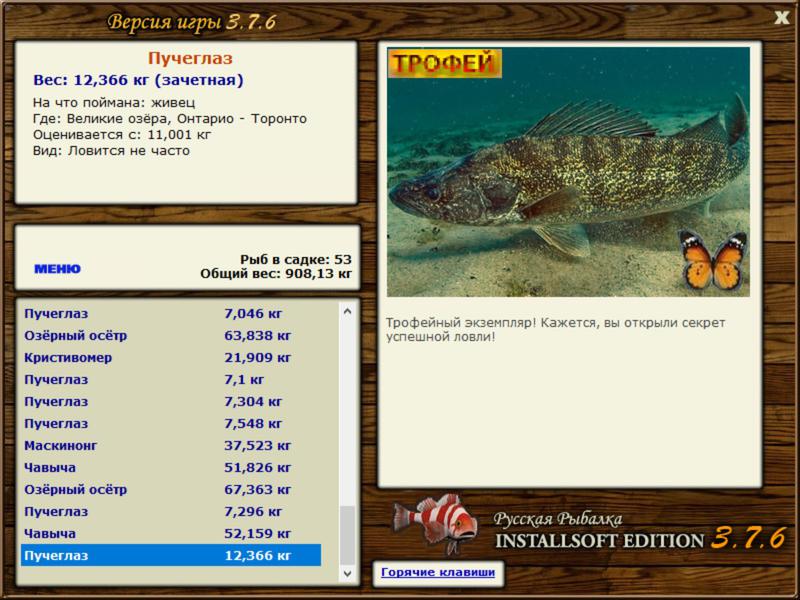
Task: Close the fish tank window with X
Action: point(781,18)
